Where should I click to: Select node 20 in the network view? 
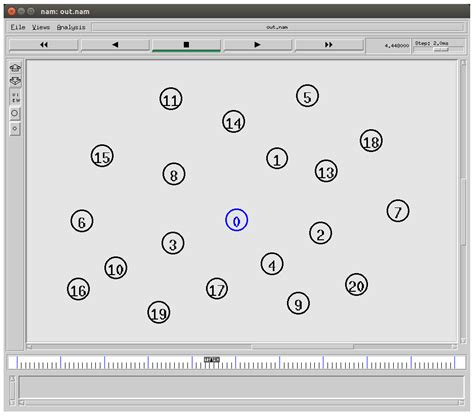click(356, 285)
